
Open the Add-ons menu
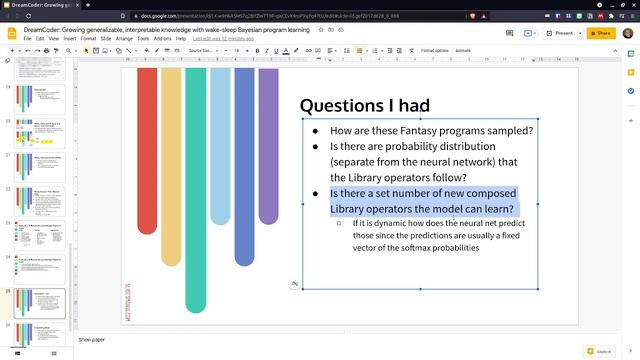point(162,39)
